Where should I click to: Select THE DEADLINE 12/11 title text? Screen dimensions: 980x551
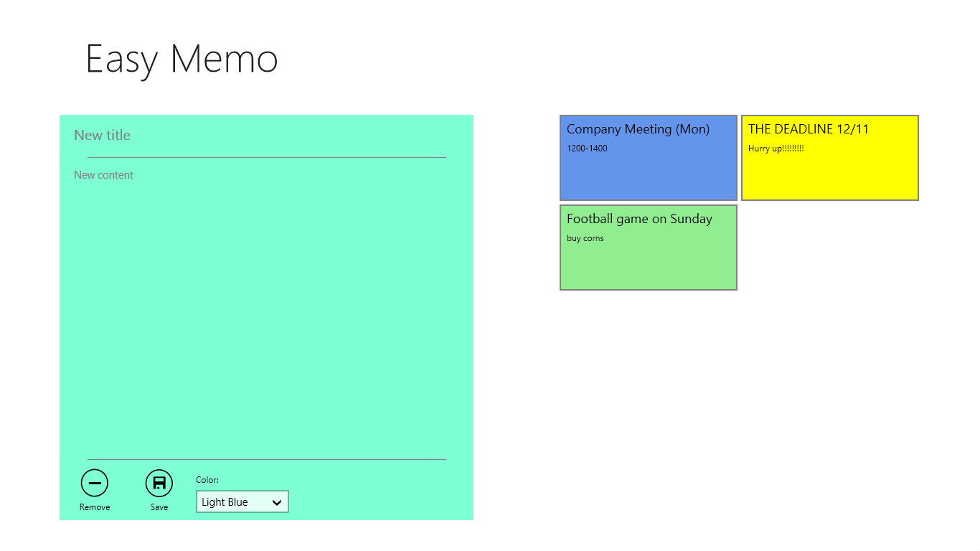(809, 129)
